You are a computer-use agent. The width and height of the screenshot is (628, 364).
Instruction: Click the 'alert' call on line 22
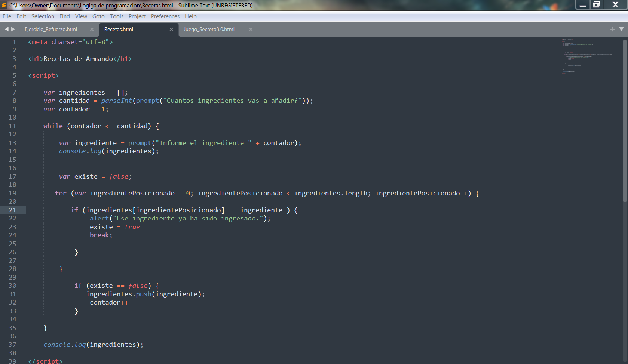99,218
